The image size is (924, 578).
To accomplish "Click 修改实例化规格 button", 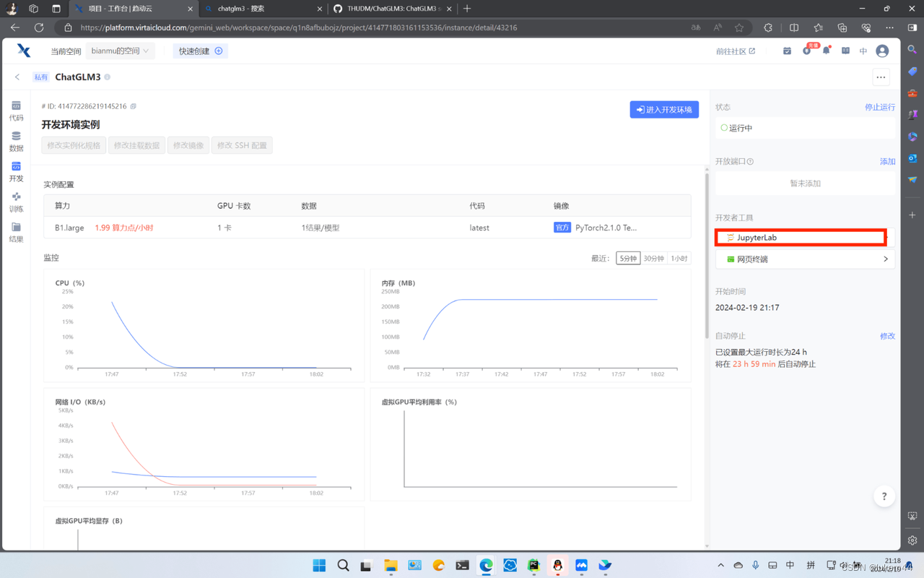I will point(74,145).
